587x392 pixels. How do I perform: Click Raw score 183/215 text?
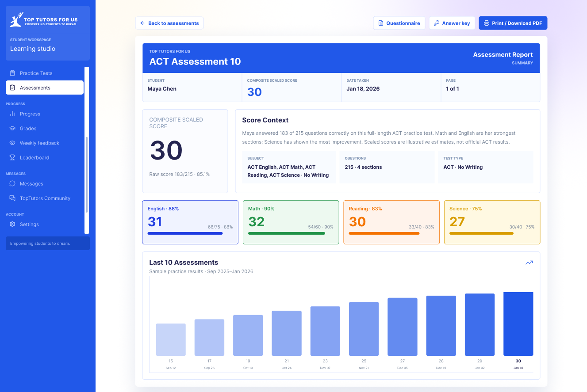tap(180, 174)
